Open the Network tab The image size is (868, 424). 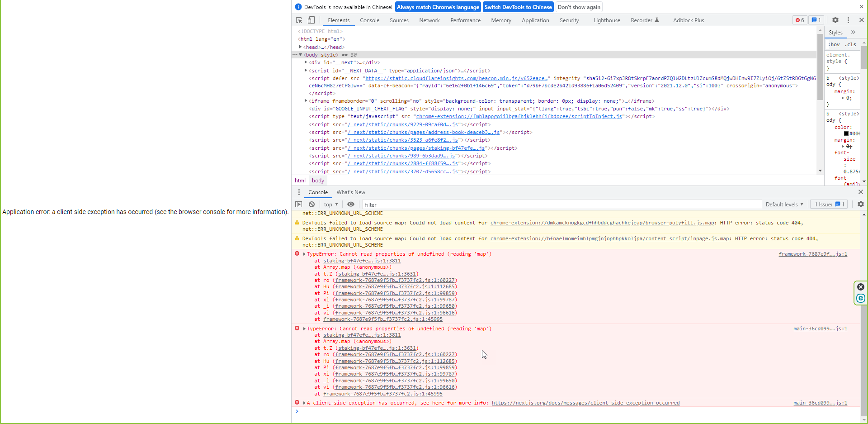point(429,20)
